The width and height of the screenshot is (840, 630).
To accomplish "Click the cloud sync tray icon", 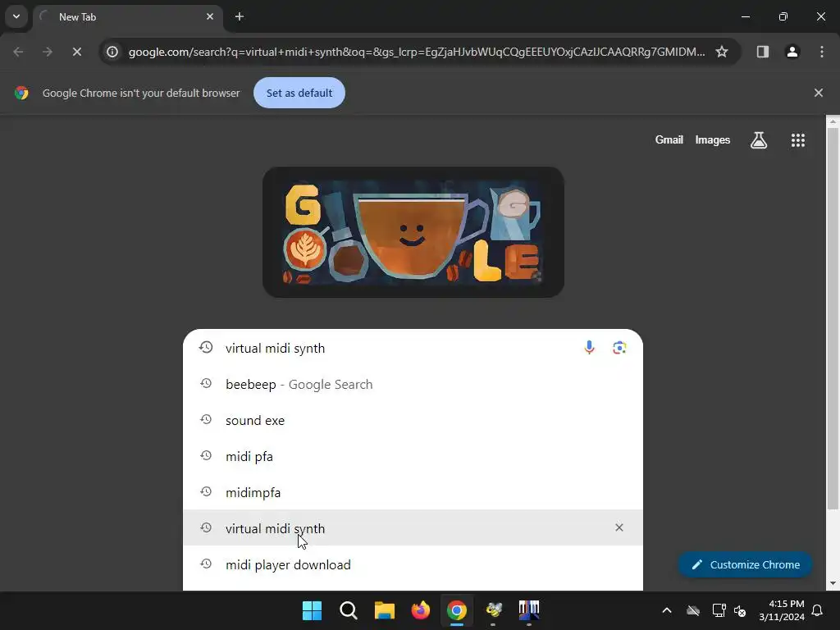I will point(692,610).
